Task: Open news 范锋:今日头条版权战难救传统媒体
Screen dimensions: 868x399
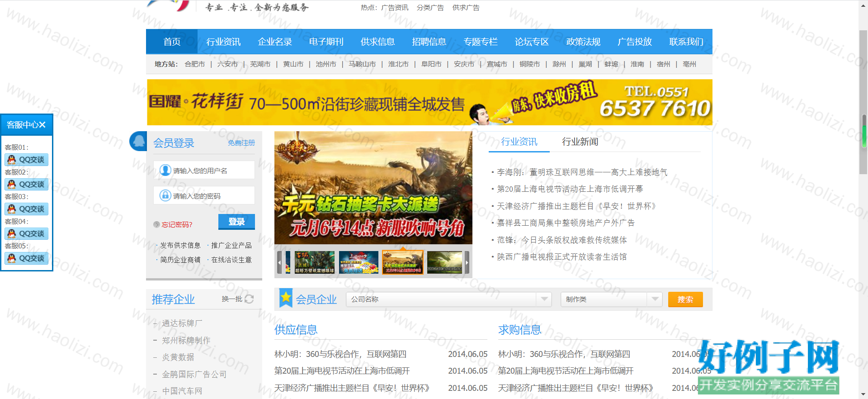Action: [x=562, y=240]
